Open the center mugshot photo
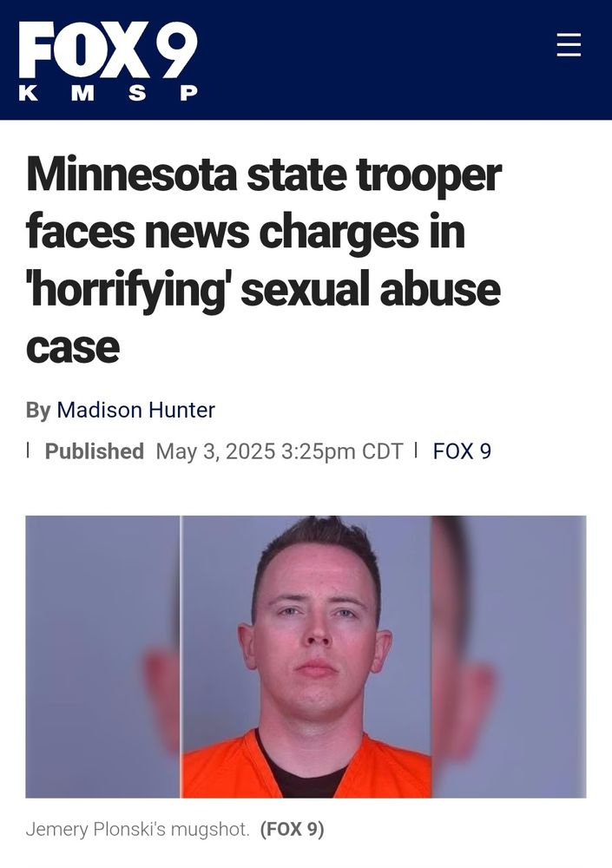 tap(306, 656)
